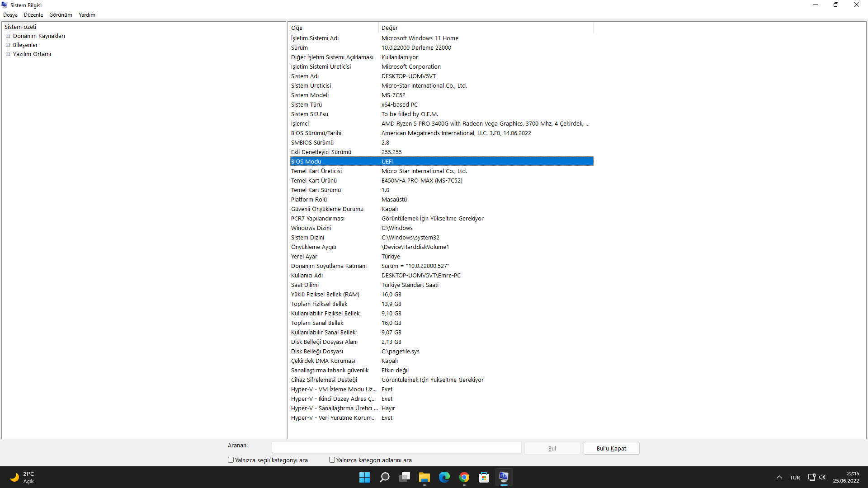The height and width of the screenshot is (488, 868).
Task: Open the volume icon in system tray
Action: point(822,477)
